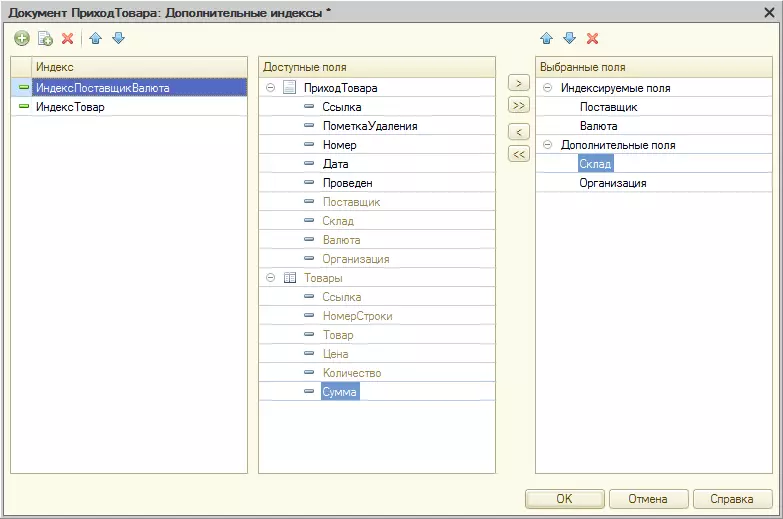Viewport: 783px width, 519px height.
Task: Delete the selected index with red X
Action: 68,38
